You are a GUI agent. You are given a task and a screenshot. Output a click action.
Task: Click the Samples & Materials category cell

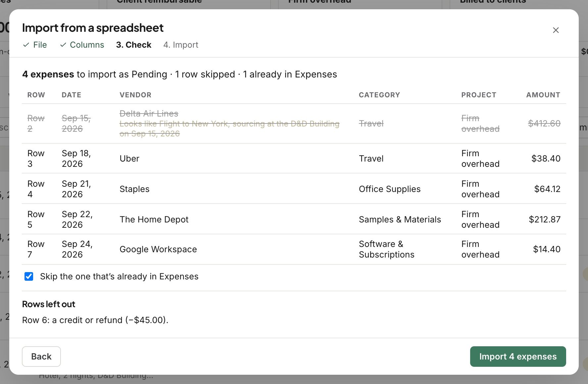pyautogui.click(x=400, y=219)
